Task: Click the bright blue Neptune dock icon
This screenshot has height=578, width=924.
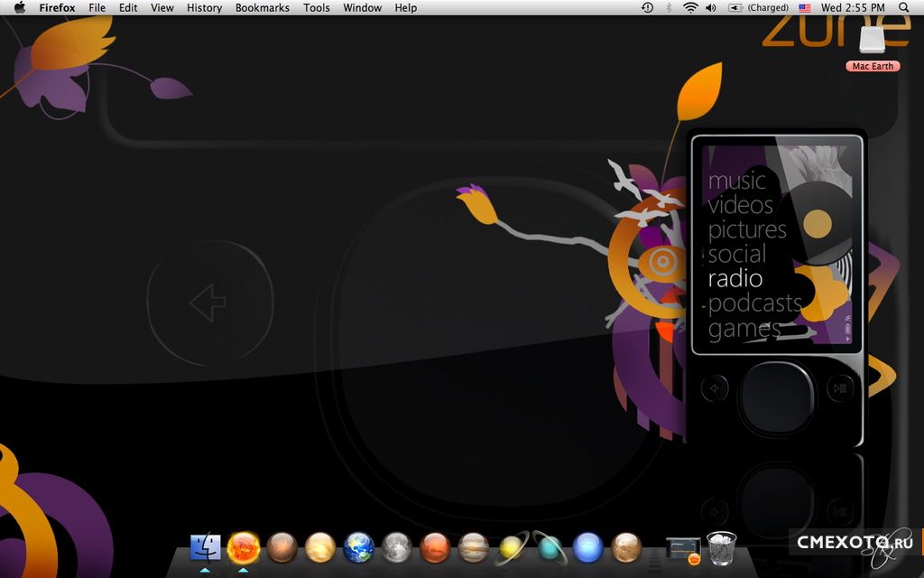Action: [587, 547]
